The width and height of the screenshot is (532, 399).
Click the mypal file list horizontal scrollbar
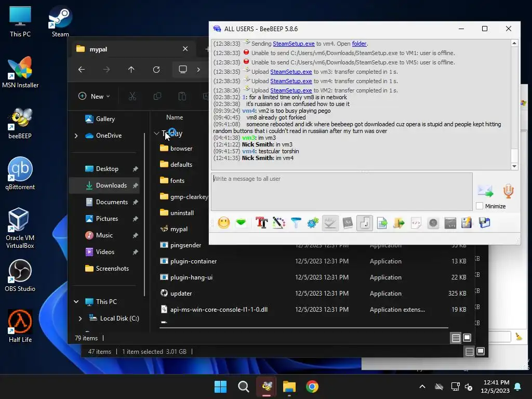click(x=303, y=328)
